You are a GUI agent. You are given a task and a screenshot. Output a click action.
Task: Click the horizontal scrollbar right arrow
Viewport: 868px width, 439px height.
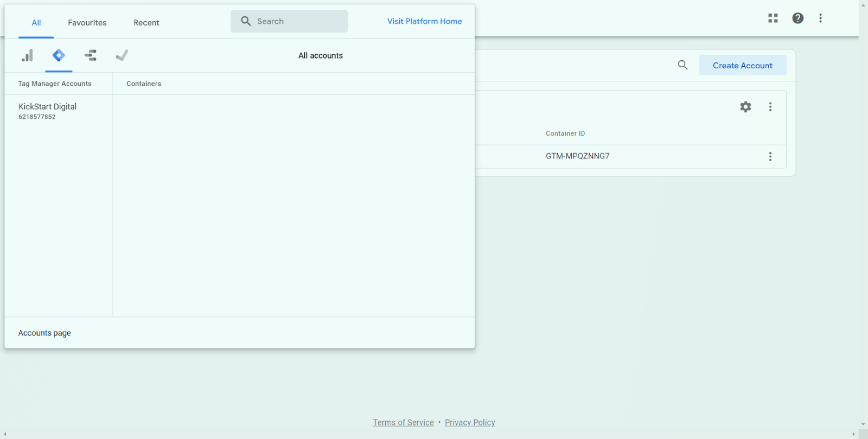point(853,434)
